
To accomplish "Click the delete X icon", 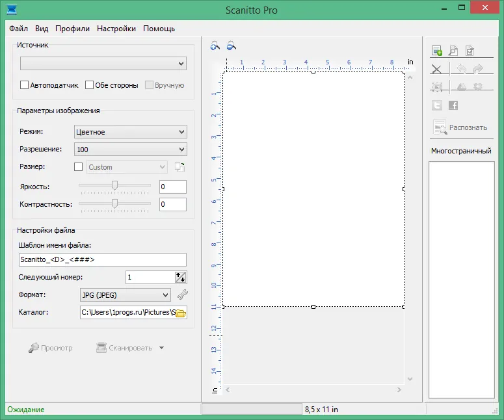I will tap(436, 69).
